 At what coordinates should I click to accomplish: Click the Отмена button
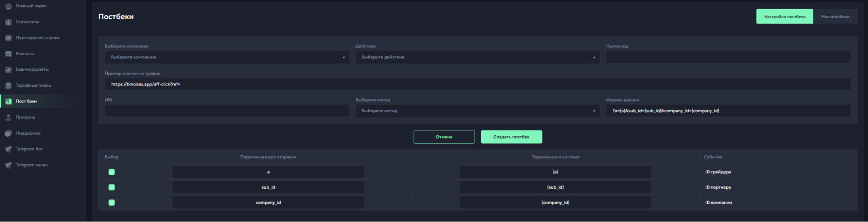[x=444, y=137]
